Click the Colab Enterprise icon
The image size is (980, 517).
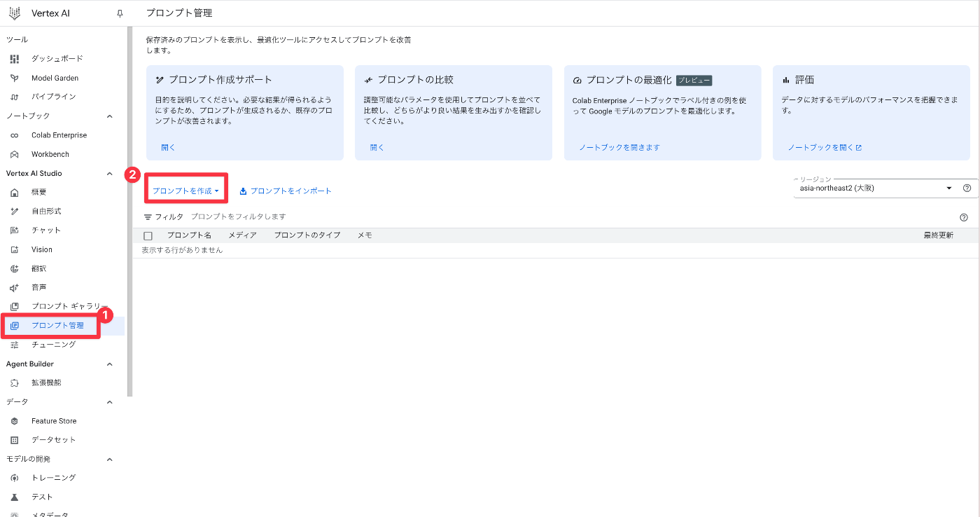click(15, 135)
